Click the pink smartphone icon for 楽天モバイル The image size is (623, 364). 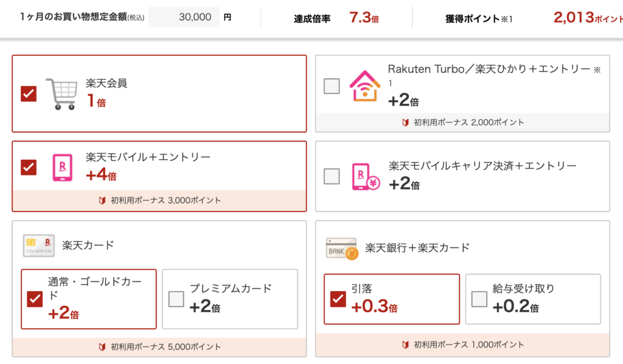coord(63,168)
